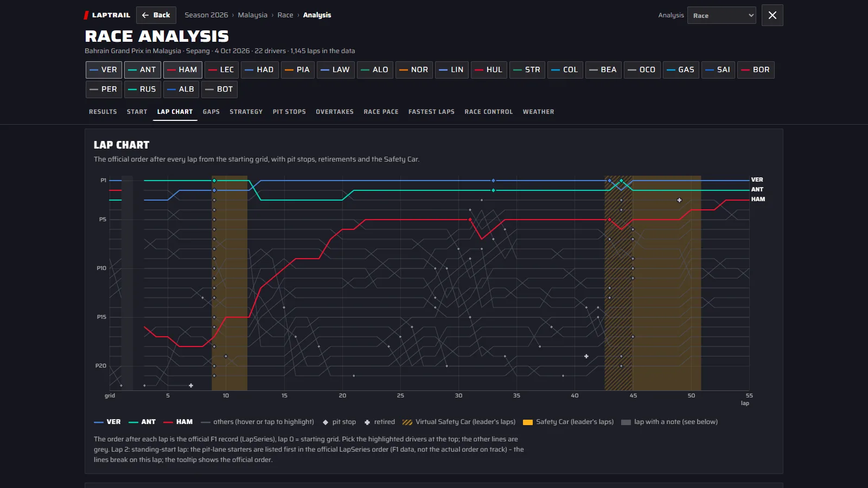Select the STR driver chip
This screenshot has height=488, width=868.
click(x=527, y=70)
